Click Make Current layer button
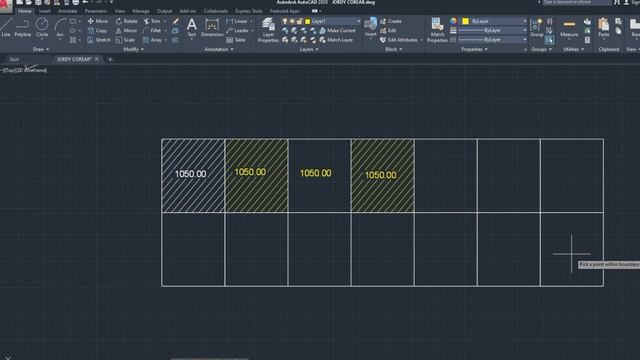Image resolution: width=640 pixels, height=360 pixels. (337, 31)
